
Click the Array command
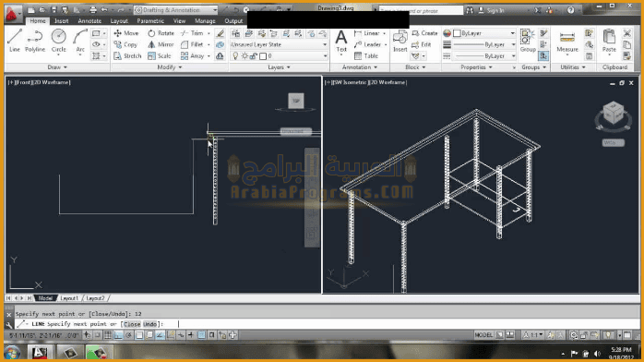coord(192,56)
